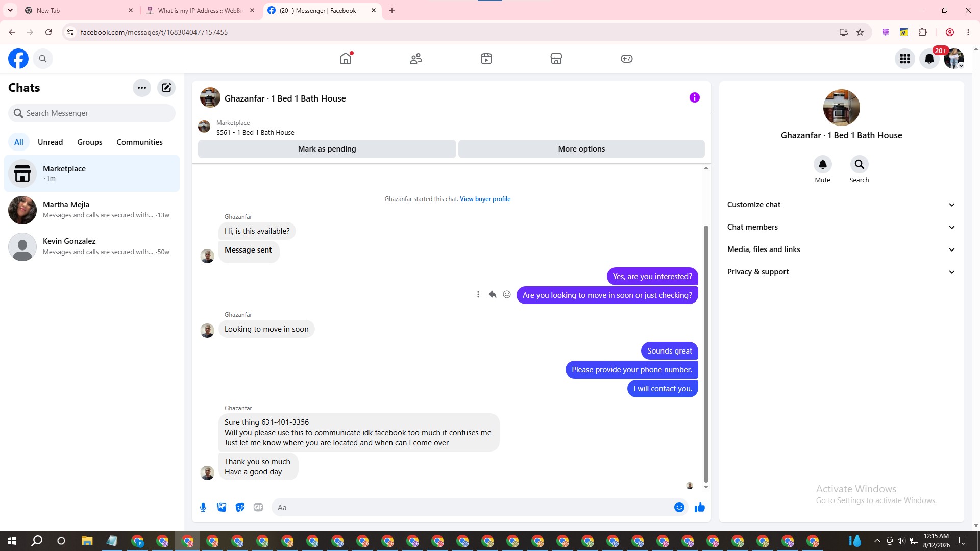Click the browser address bar URL

(154, 32)
